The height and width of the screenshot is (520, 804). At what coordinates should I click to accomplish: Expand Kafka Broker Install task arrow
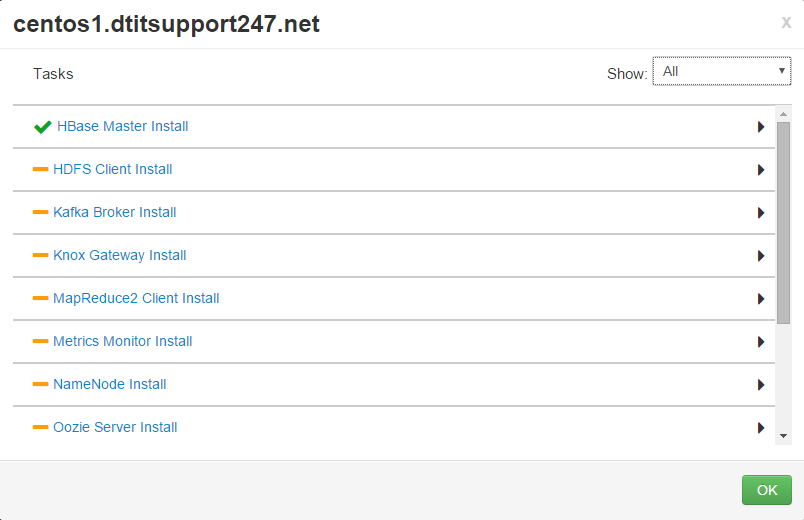(x=761, y=213)
